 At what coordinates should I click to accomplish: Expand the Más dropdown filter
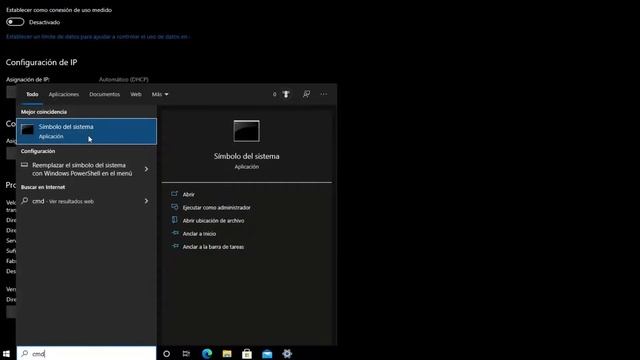[160, 94]
